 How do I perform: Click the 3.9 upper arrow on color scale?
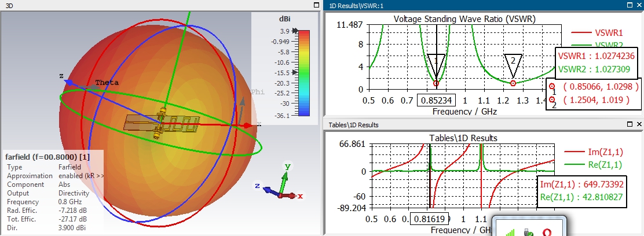[294, 31]
